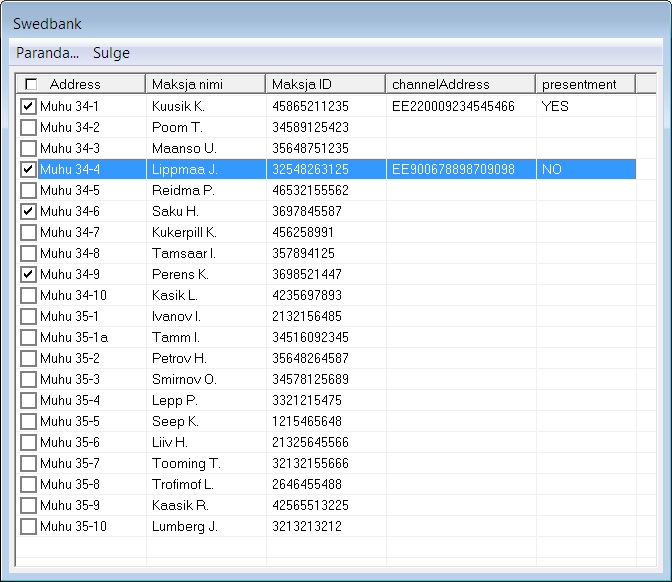Screen dimensions: 672x582
Task: Sort by the channelAddress column header
Action: pyautogui.click(x=461, y=84)
